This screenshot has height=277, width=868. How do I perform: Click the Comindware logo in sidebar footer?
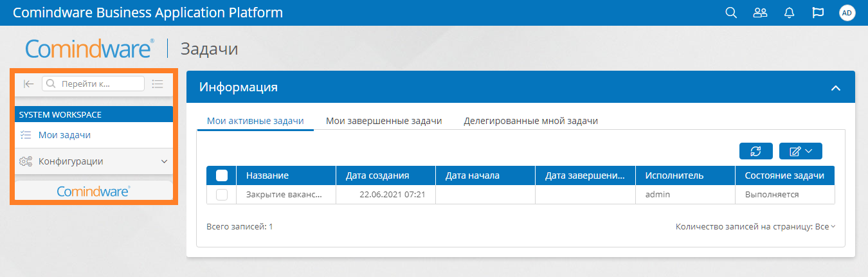click(x=94, y=191)
